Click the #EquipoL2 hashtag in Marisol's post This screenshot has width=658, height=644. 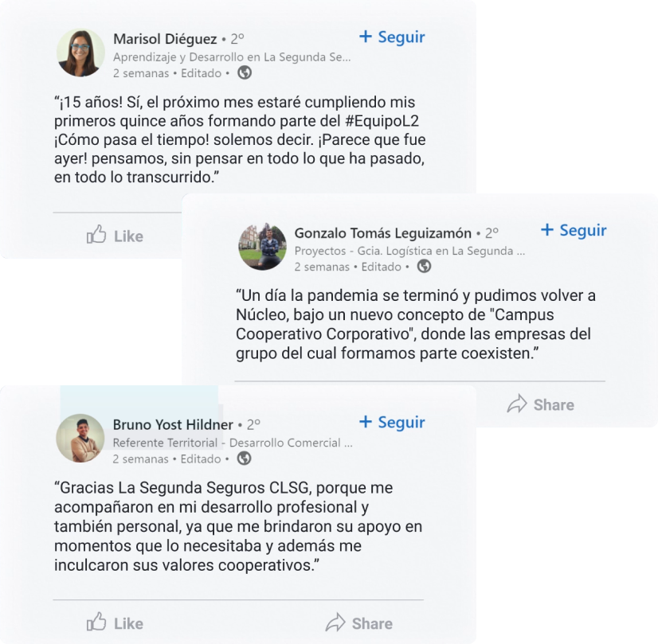coord(382,121)
